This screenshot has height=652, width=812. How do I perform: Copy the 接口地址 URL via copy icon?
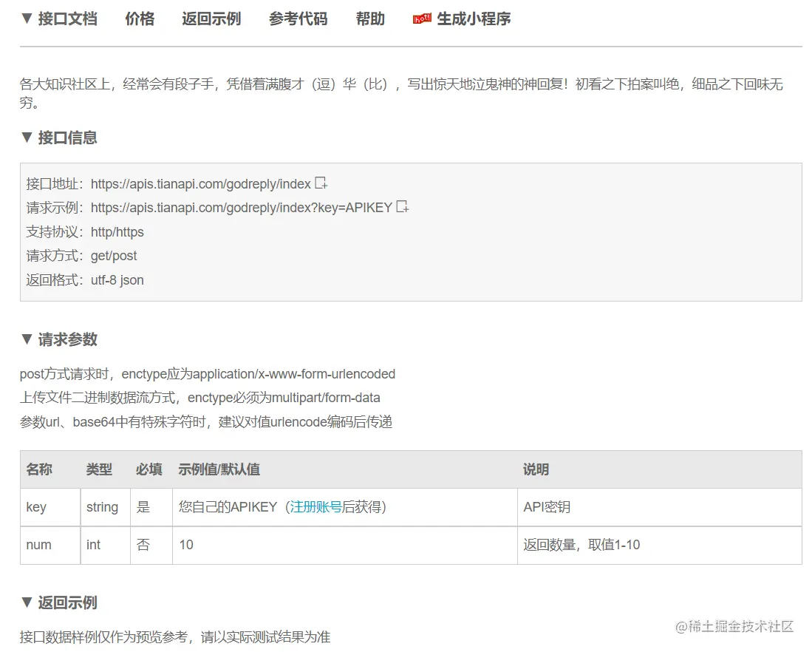pyautogui.click(x=321, y=183)
